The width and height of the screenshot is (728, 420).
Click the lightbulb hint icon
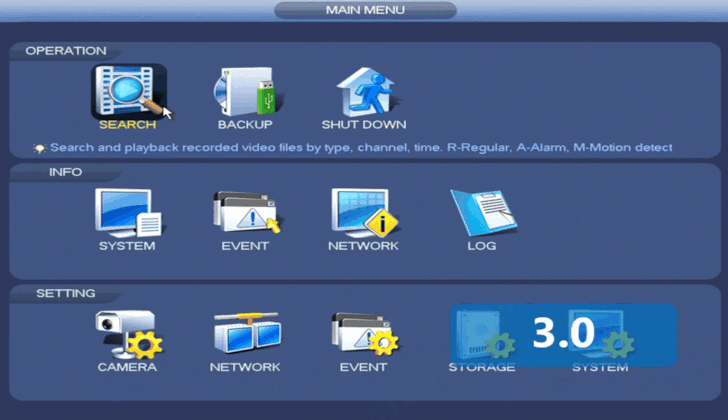point(40,148)
